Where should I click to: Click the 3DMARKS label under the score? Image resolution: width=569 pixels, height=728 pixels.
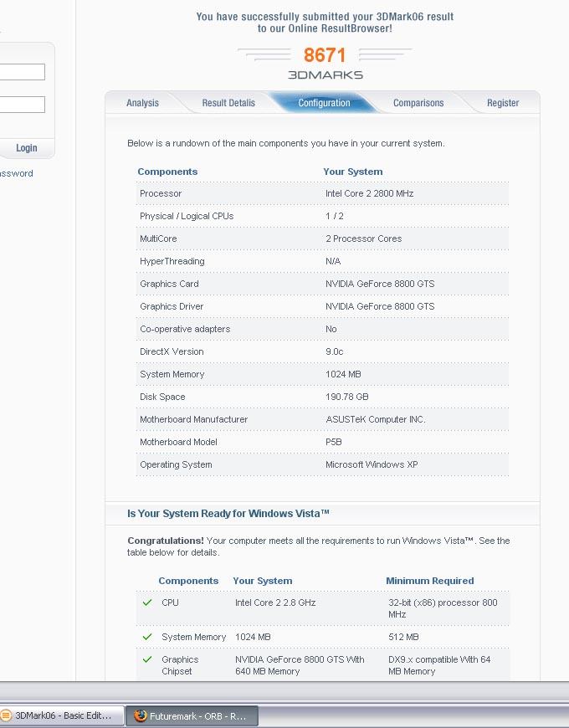[325, 74]
